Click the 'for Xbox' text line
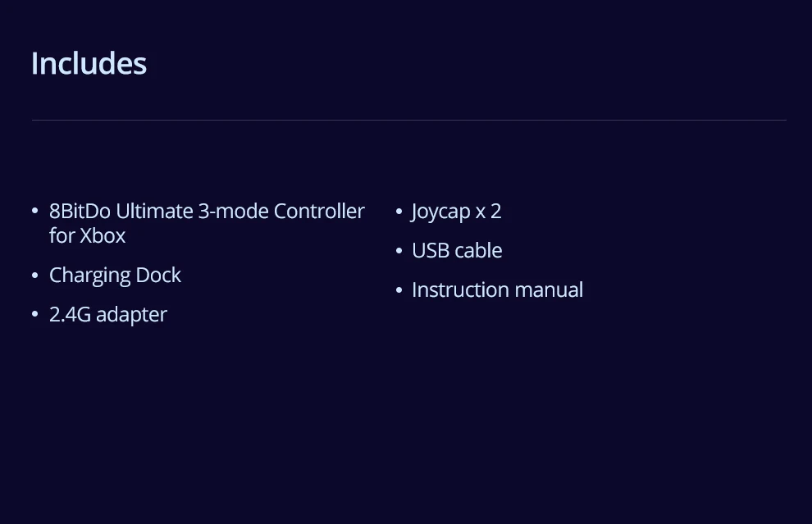Screen dimensions: 812x524 [x=87, y=236]
